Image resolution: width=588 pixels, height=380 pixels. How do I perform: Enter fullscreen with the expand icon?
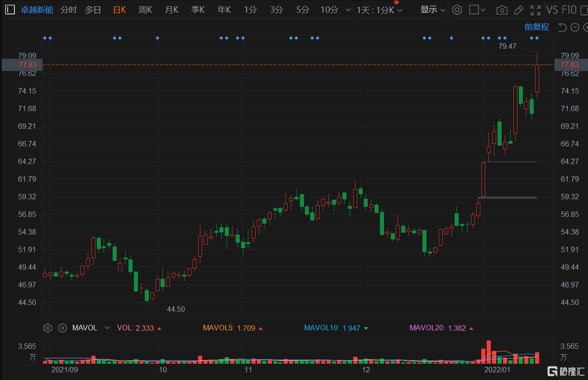(536, 10)
